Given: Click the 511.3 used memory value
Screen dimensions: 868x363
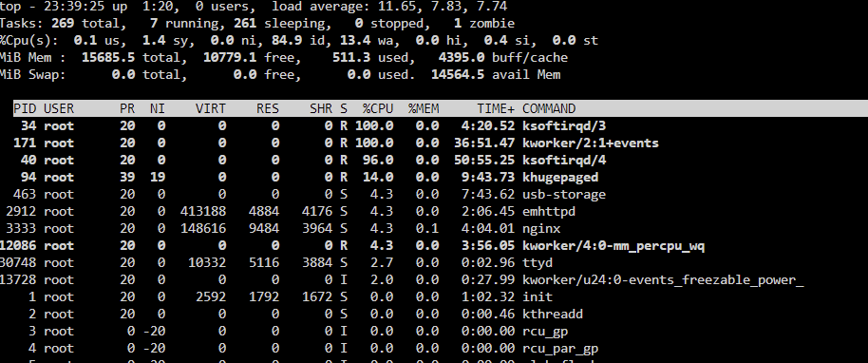Looking at the screenshot, I should (x=351, y=58).
